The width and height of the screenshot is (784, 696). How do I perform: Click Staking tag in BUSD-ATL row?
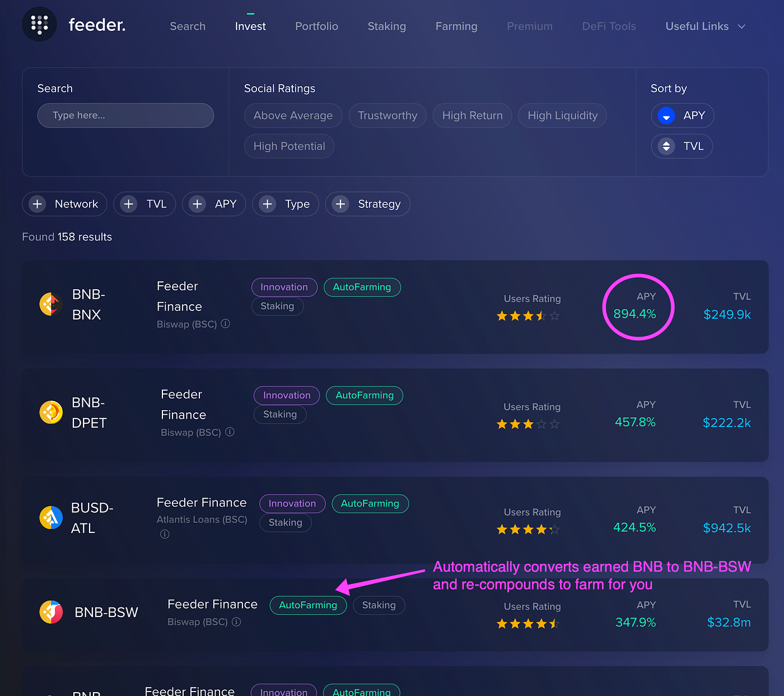click(286, 522)
